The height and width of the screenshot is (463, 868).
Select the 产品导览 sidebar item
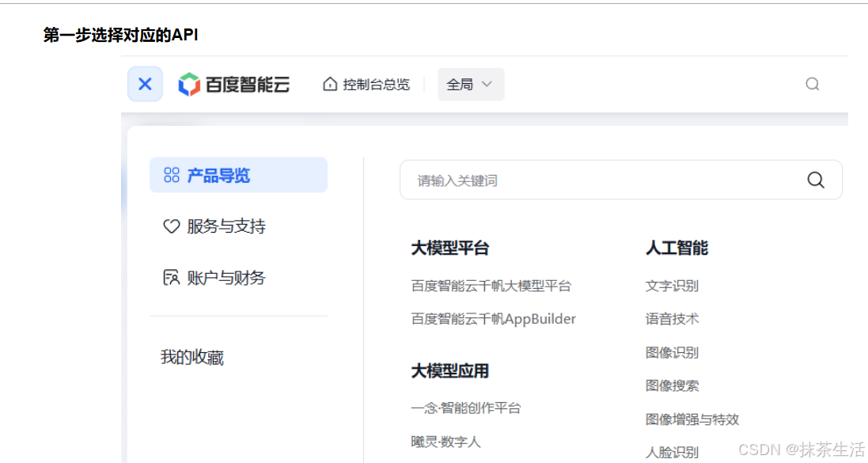pos(239,175)
